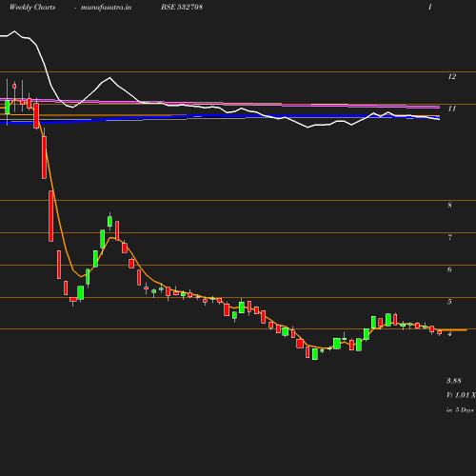The image size is (476, 476).
Task: Click the price axis label 12
Action: (452, 76)
